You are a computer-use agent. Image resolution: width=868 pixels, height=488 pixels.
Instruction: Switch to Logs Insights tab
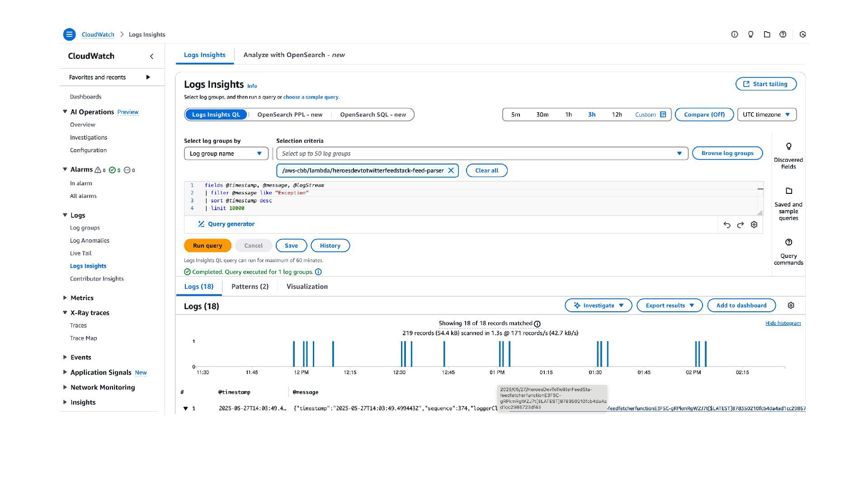pos(204,55)
